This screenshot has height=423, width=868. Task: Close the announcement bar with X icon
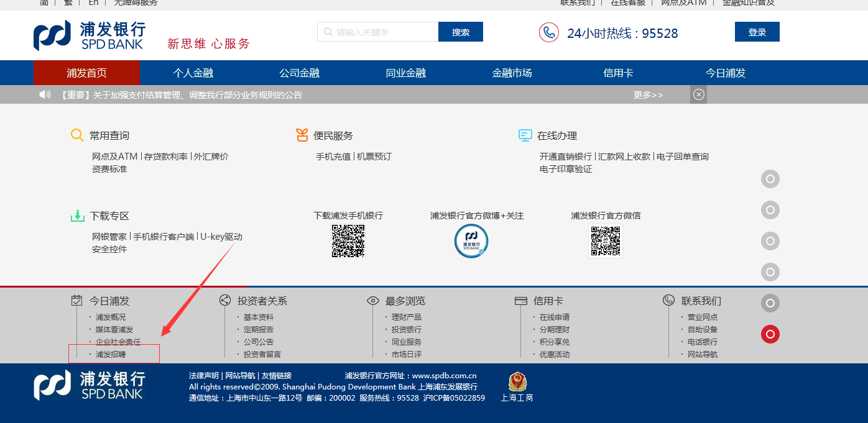coord(699,94)
